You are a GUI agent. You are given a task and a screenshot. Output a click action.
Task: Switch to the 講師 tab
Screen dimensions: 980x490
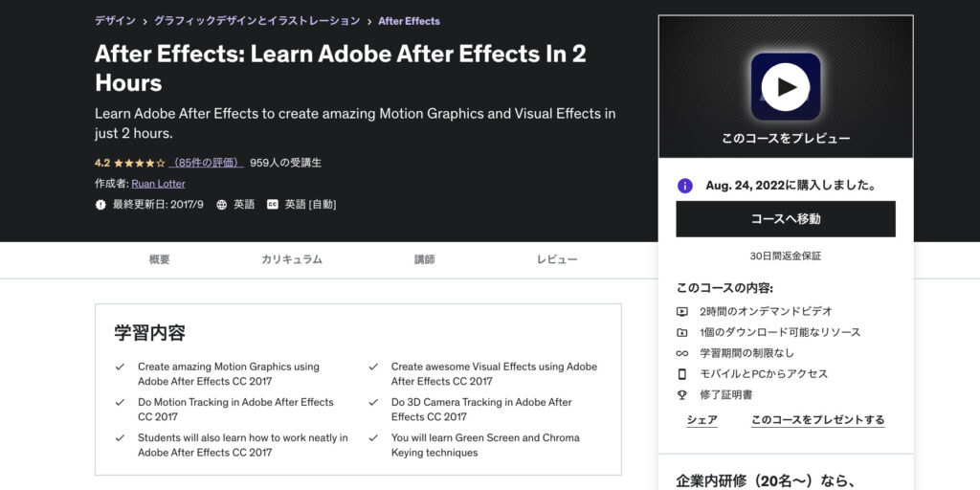424,260
